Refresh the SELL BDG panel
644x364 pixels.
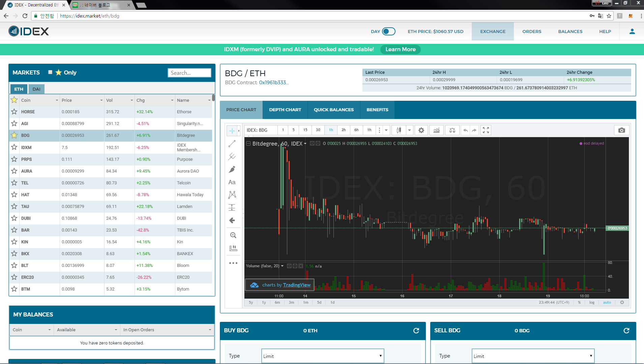(x=626, y=331)
